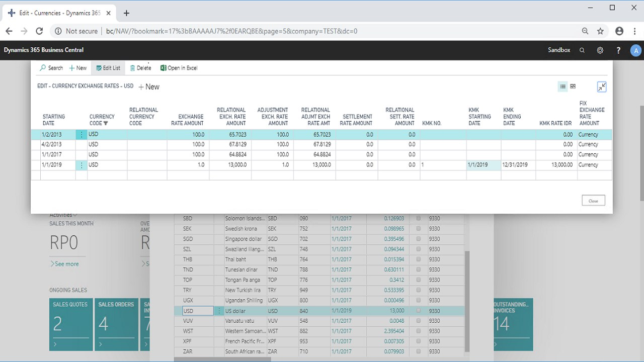Toggle checkbox in the SEK currency row
The image size is (644, 362).
tap(418, 229)
